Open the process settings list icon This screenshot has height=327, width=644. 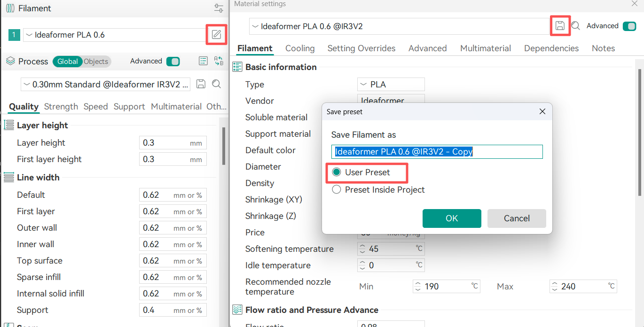[203, 61]
